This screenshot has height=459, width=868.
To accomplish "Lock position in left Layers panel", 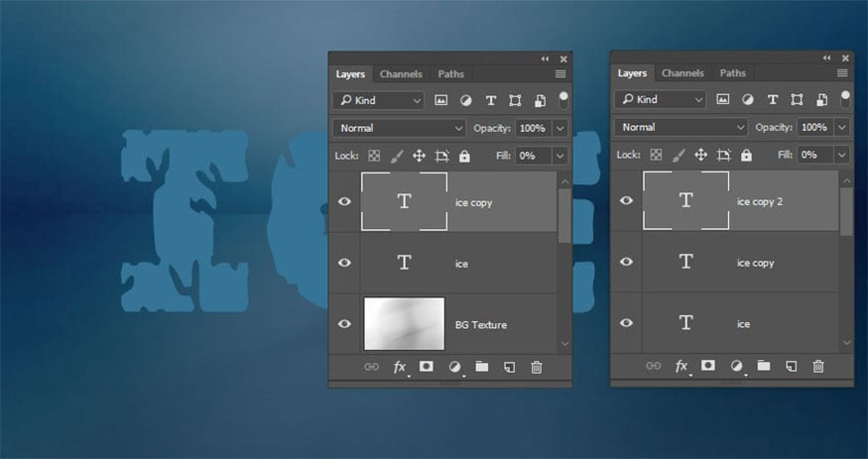I will tap(419, 156).
